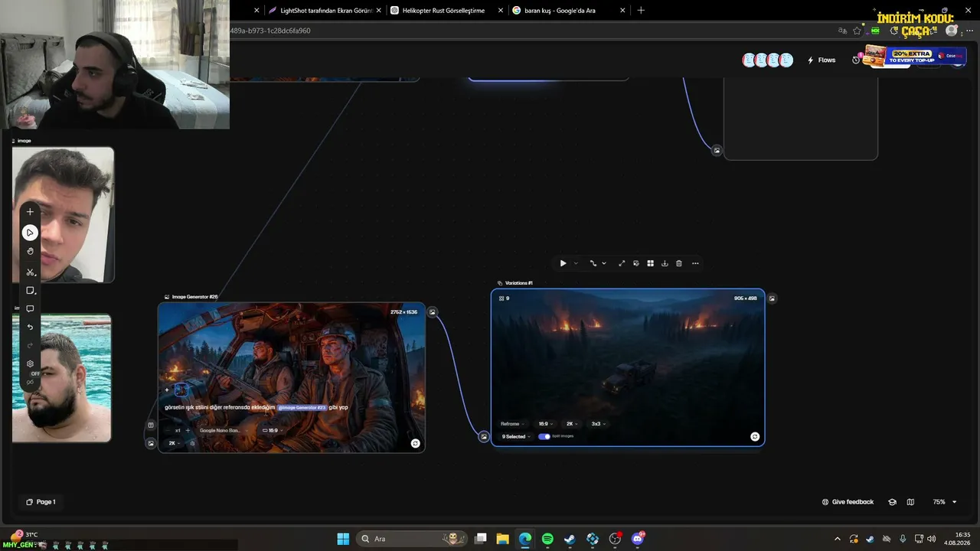Increase the x1 image count
Image resolution: width=980 pixels, height=551 pixels.
click(x=188, y=430)
